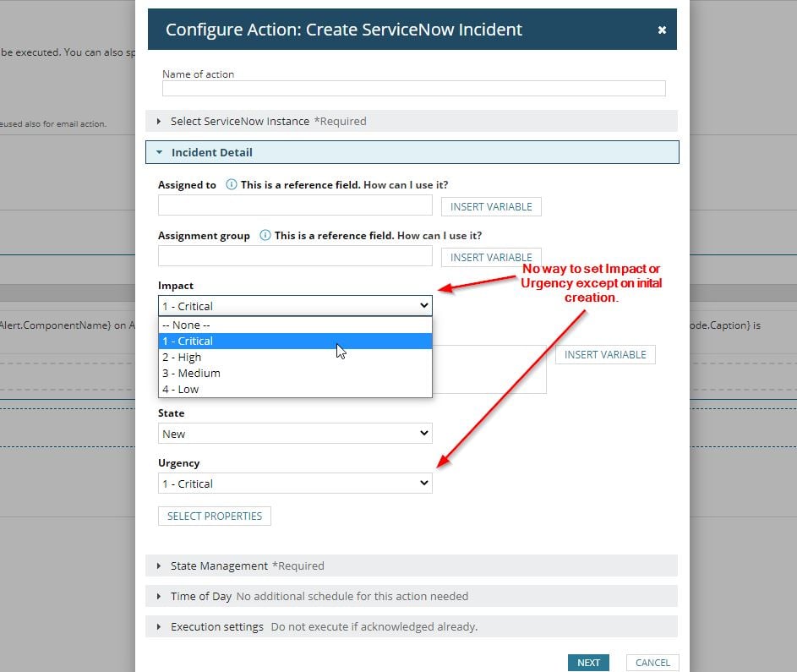Select 3 - Medium impact option
The width and height of the screenshot is (797, 672).
tap(295, 373)
